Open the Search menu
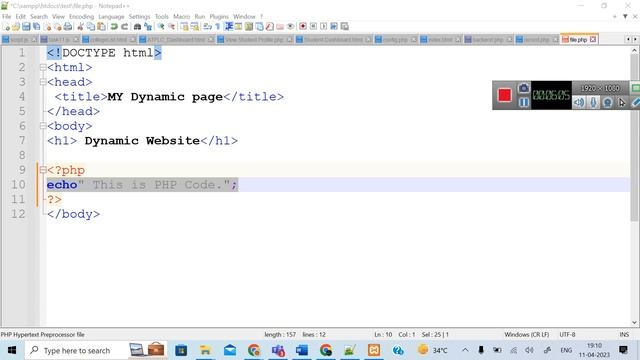 (39, 17)
